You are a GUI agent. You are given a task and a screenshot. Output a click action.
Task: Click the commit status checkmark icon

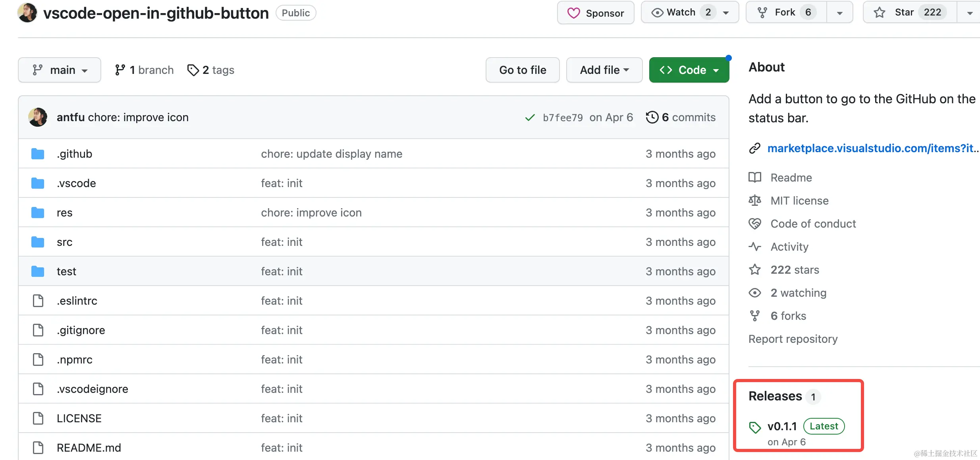[x=530, y=118]
